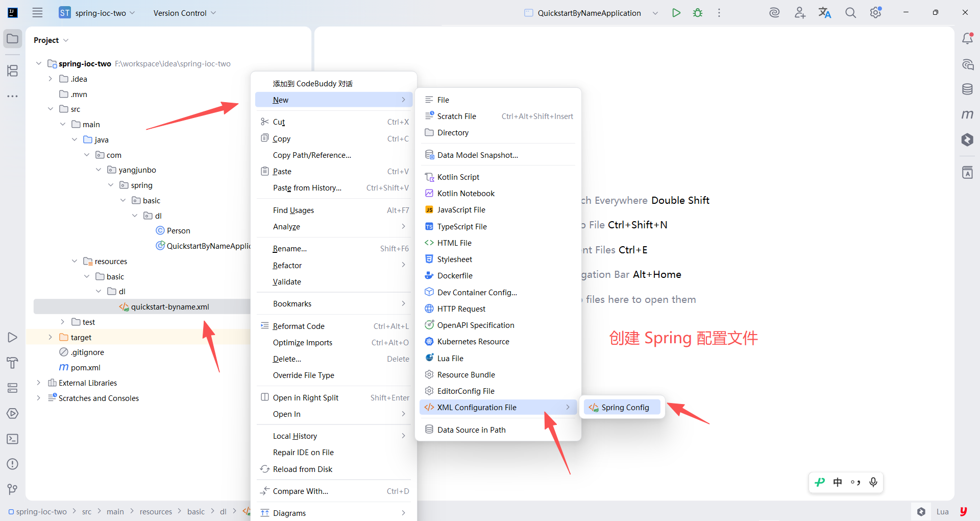Open the Run tool window icon on left bar
The width and height of the screenshot is (980, 521).
[13, 338]
